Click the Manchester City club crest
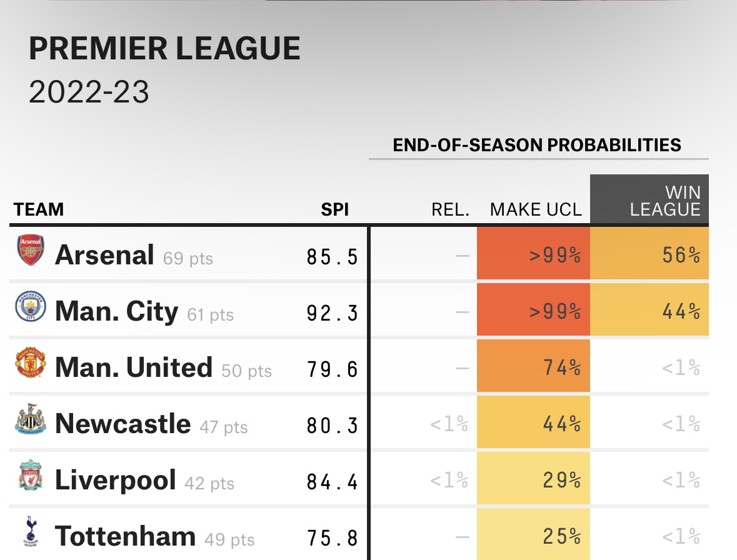Image resolution: width=737 pixels, height=560 pixels. [31, 307]
